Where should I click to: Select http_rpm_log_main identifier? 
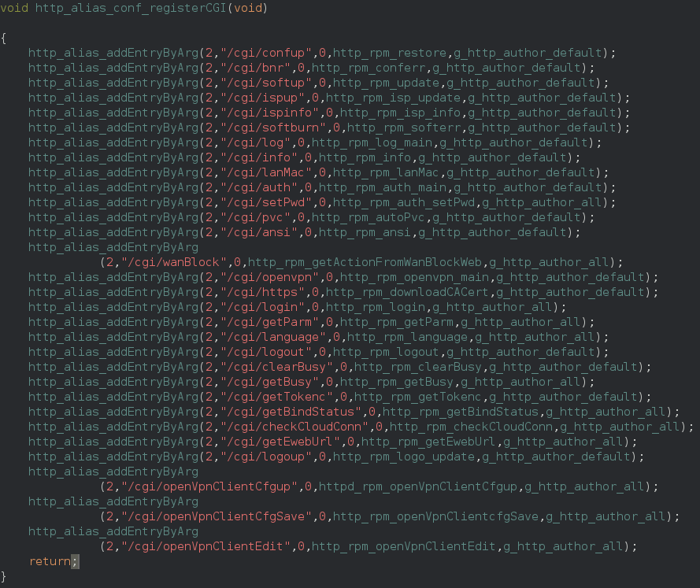[x=372, y=142]
